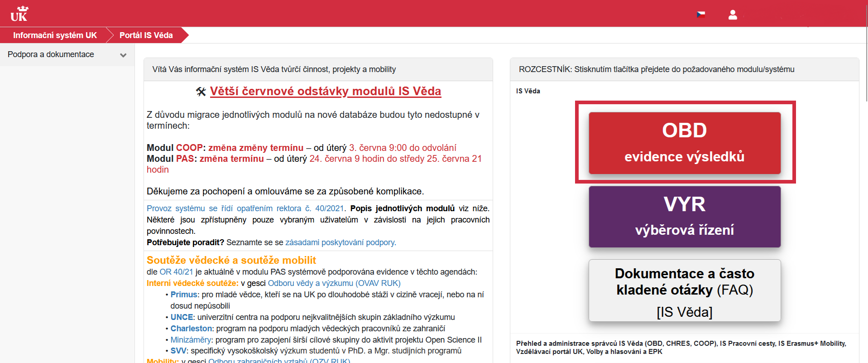Image resolution: width=868 pixels, height=363 pixels.
Task: Open Odboru vědy a výzkumu link
Action: point(334,283)
